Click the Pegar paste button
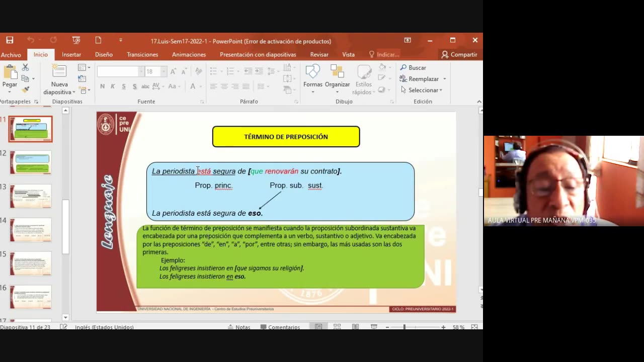The height and width of the screenshot is (362, 644). pyautogui.click(x=10, y=73)
